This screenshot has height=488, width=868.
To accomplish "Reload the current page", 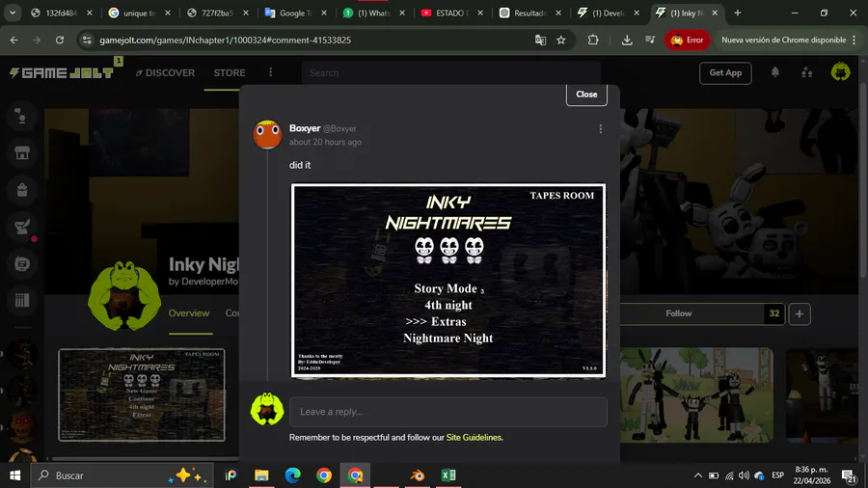I will [60, 40].
